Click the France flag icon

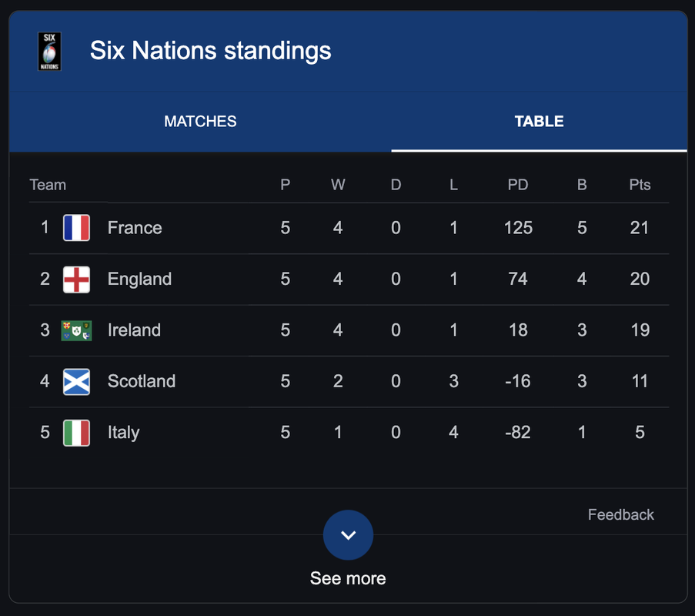click(76, 227)
